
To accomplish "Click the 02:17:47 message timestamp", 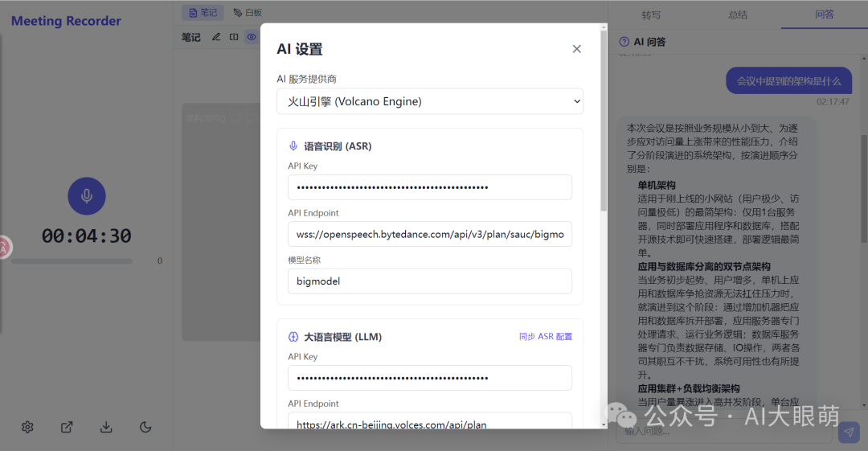I will click(x=833, y=102).
